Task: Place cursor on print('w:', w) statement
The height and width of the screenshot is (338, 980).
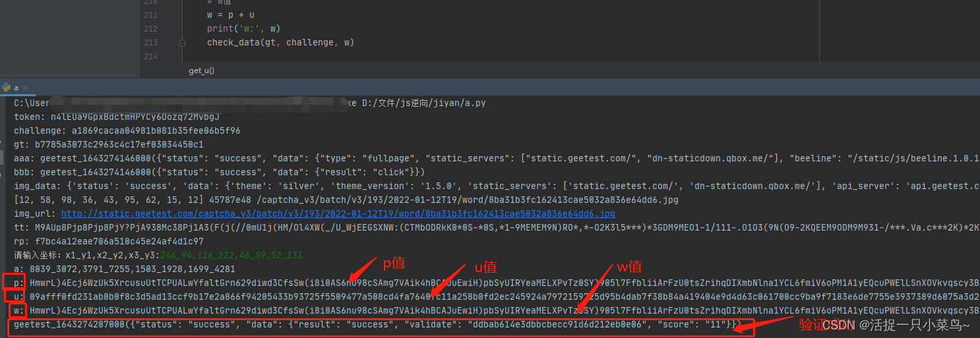Action: click(243, 29)
